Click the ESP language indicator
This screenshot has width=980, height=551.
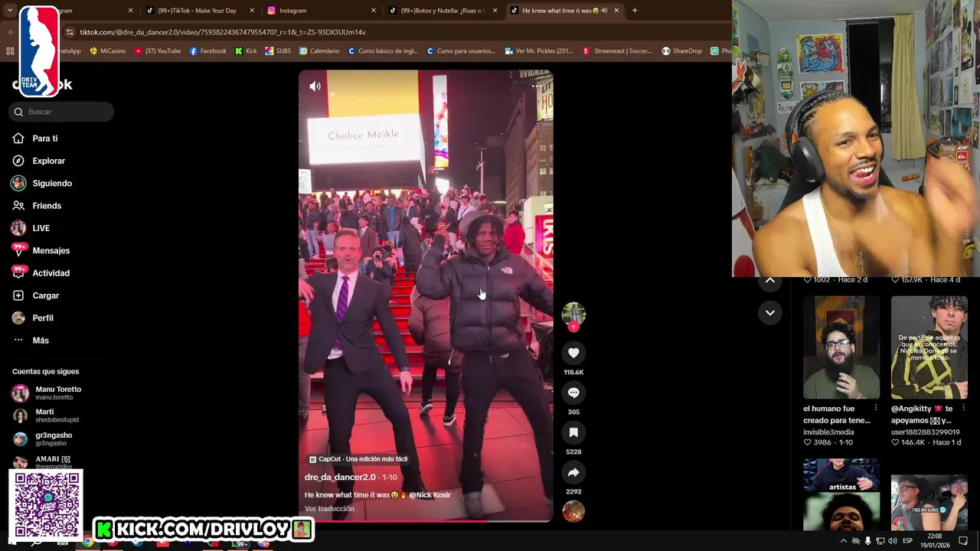coord(907,541)
